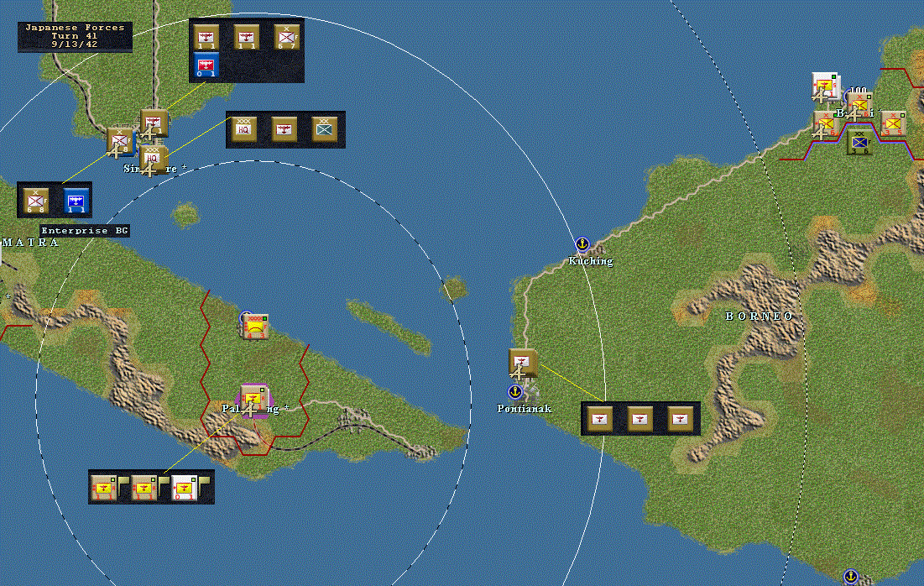The width and height of the screenshot is (924, 586).
Task: Select white air unit 0-1 in Palembang panel
Action: pos(185,488)
